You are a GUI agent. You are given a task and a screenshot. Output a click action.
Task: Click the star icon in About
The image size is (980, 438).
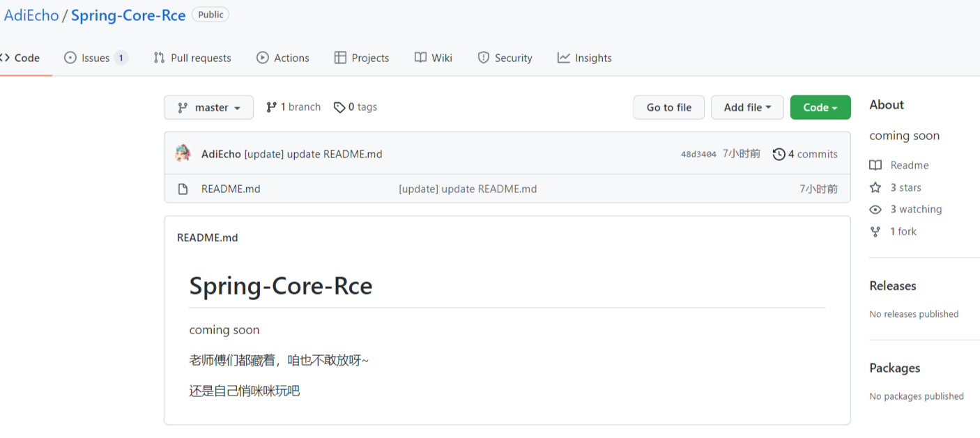[875, 187]
